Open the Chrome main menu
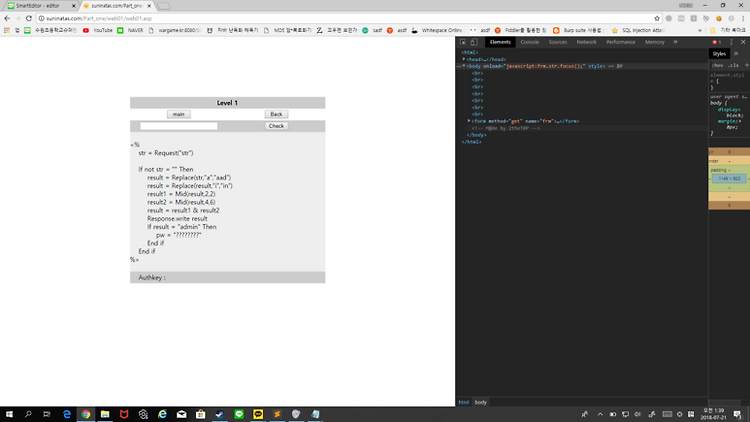 pyautogui.click(x=743, y=18)
